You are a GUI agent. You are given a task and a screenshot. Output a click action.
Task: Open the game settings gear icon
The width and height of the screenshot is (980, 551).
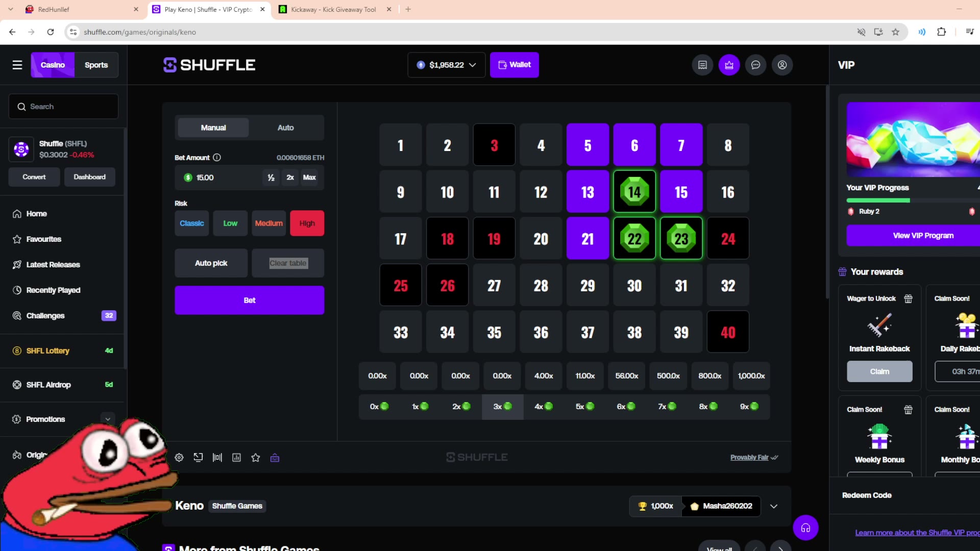pos(179,458)
